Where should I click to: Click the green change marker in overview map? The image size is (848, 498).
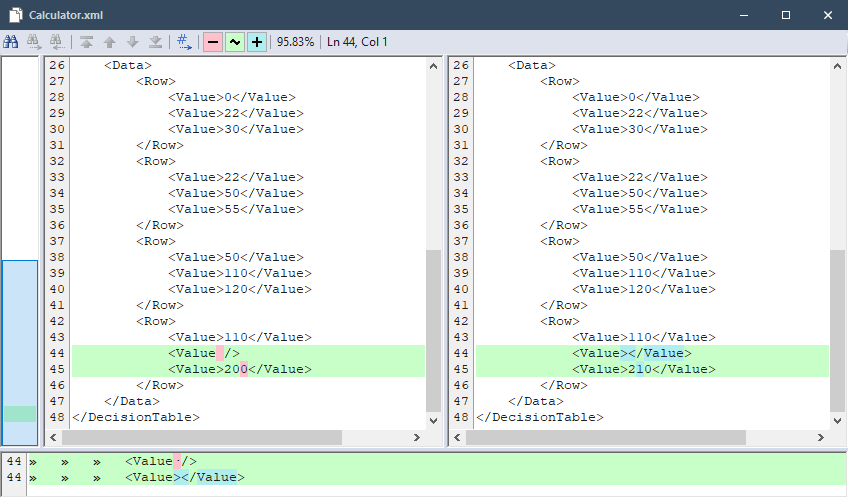[20, 414]
